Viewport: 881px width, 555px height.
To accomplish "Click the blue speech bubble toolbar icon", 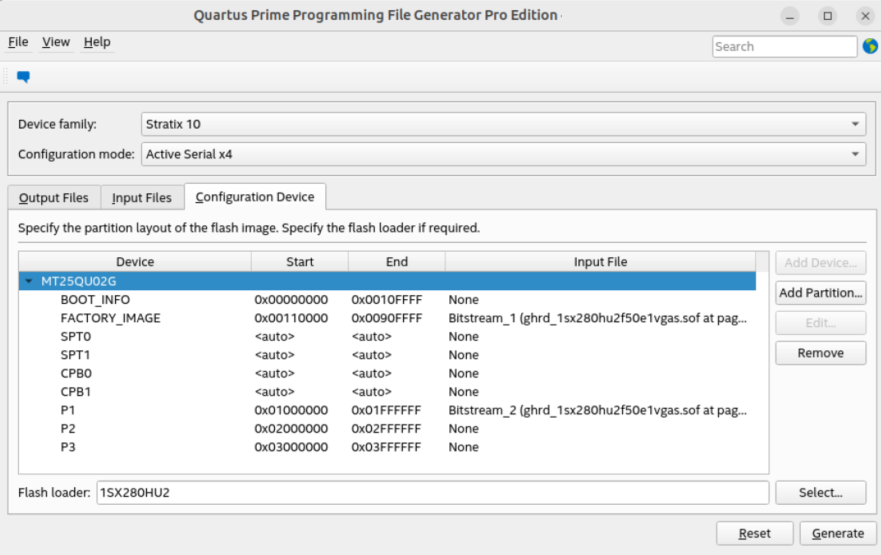I will (23, 77).
